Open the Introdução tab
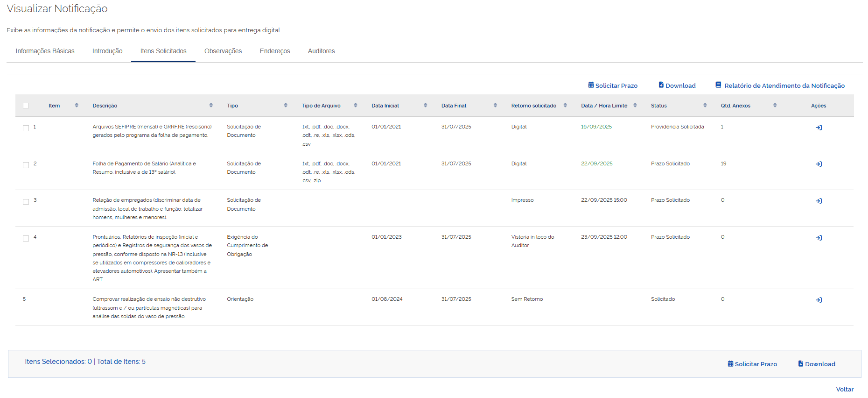The image size is (868, 398). (107, 51)
